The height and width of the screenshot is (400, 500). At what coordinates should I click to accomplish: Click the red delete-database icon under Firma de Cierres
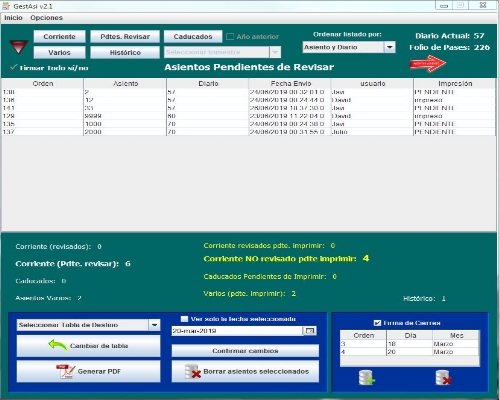click(x=444, y=378)
